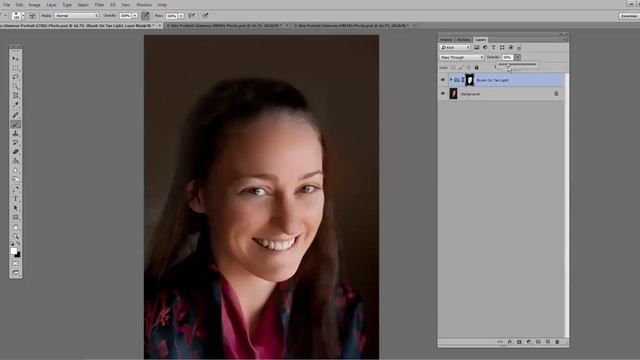The image size is (640, 360).
Task: Select the Dodge tool
Action: click(x=16, y=180)
